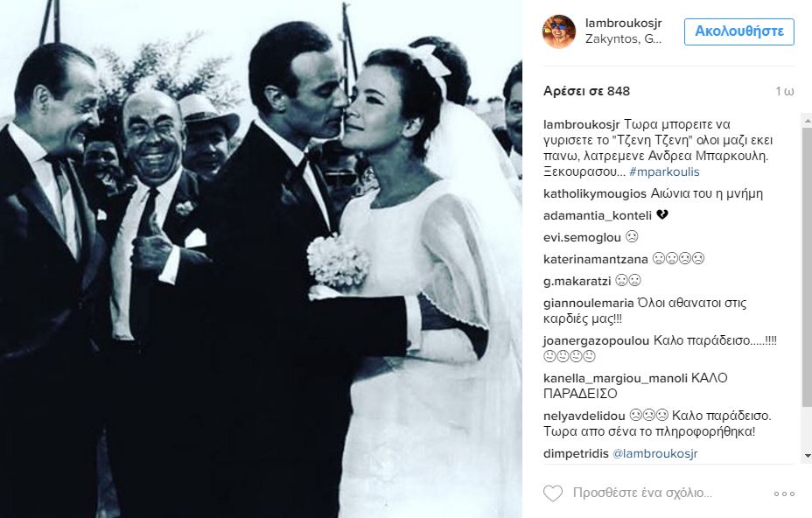Click the heart like icon

pyautogui.click(x=552, y=493)
